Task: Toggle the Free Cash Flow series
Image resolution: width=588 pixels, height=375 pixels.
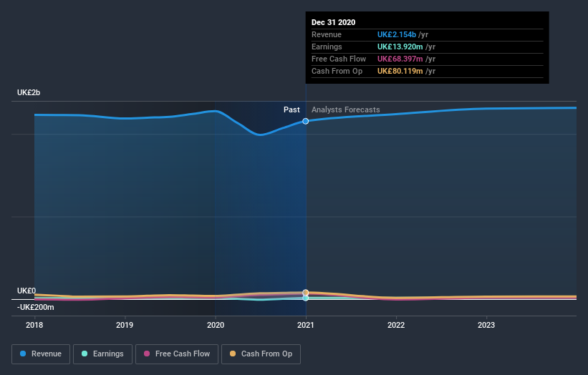Action: (177, 354)
